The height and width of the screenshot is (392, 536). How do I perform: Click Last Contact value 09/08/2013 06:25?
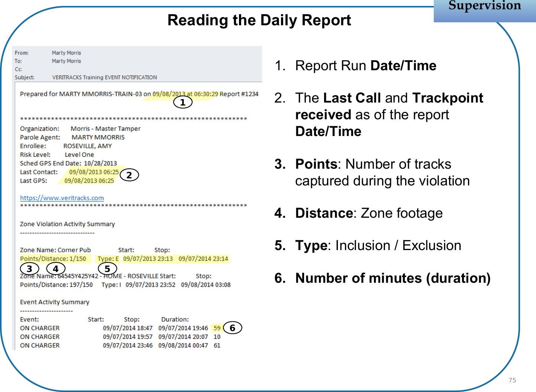[94, 172]
